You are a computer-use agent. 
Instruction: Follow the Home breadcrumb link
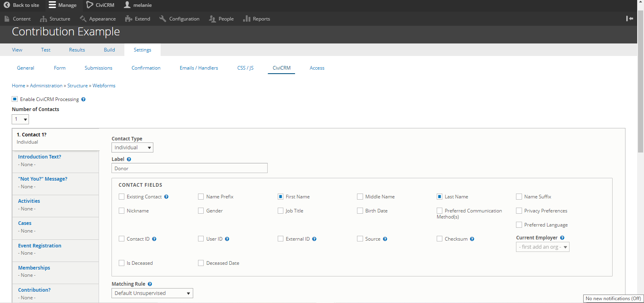(x=19, y=86)
